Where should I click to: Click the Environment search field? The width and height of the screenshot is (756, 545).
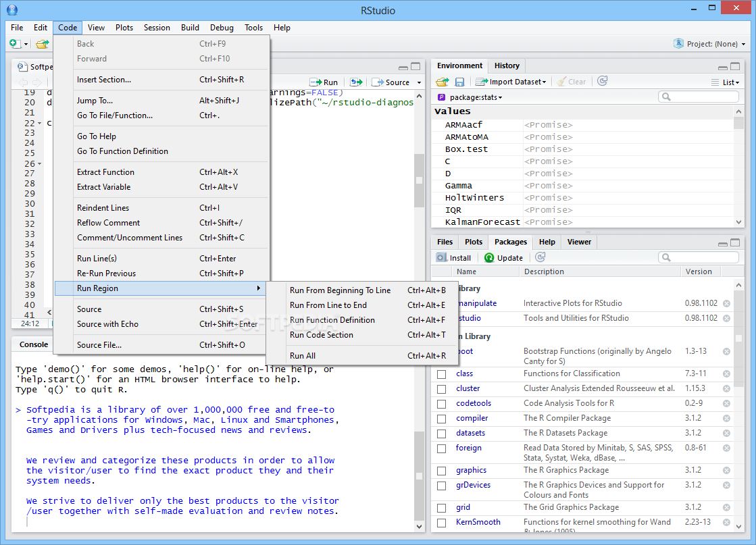click(698, 97)
